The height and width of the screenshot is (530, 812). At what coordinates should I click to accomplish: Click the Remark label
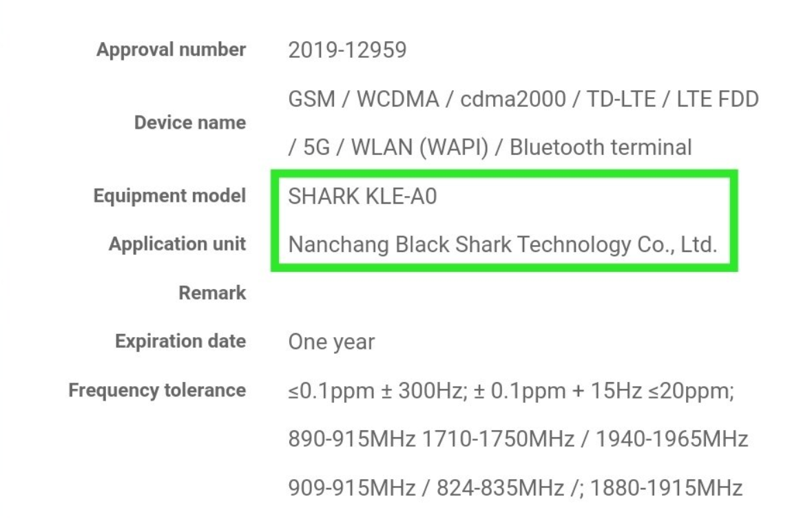(212, 293)
